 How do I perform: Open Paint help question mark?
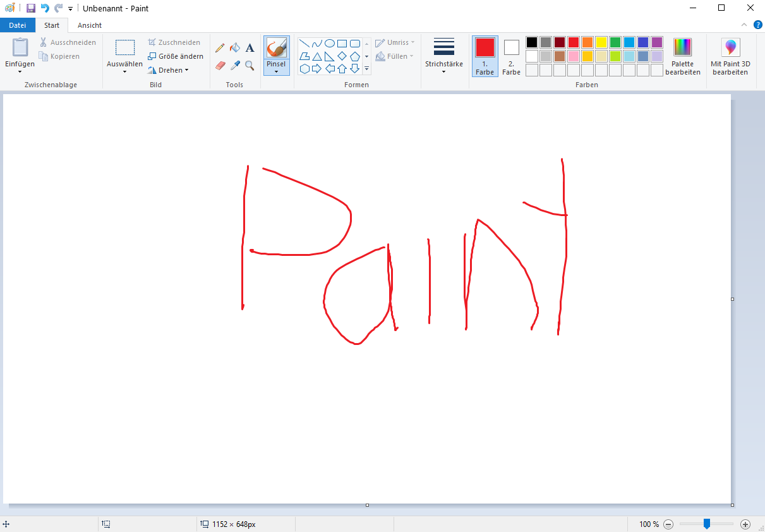[757, 25]
